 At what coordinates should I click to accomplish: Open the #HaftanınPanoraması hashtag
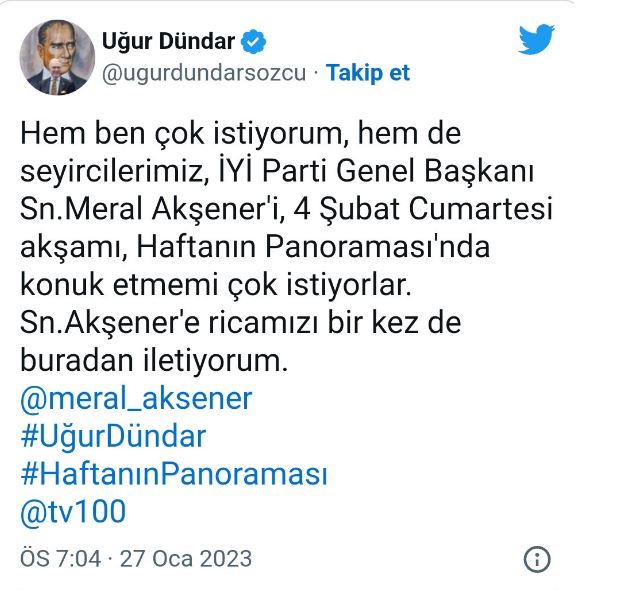(x=174, y=474)
